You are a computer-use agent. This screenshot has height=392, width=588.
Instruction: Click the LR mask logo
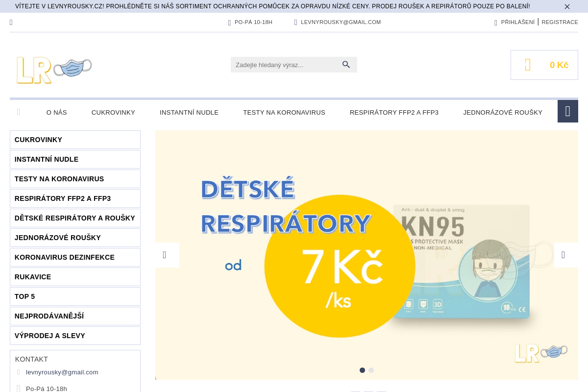coord(54,70)
